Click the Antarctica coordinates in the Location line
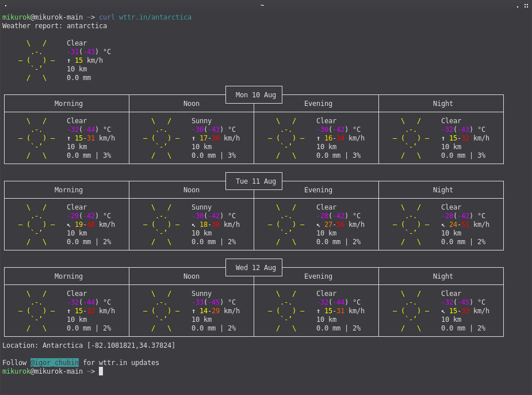This screenshot has width=532, height=395. tap(131, 345)
